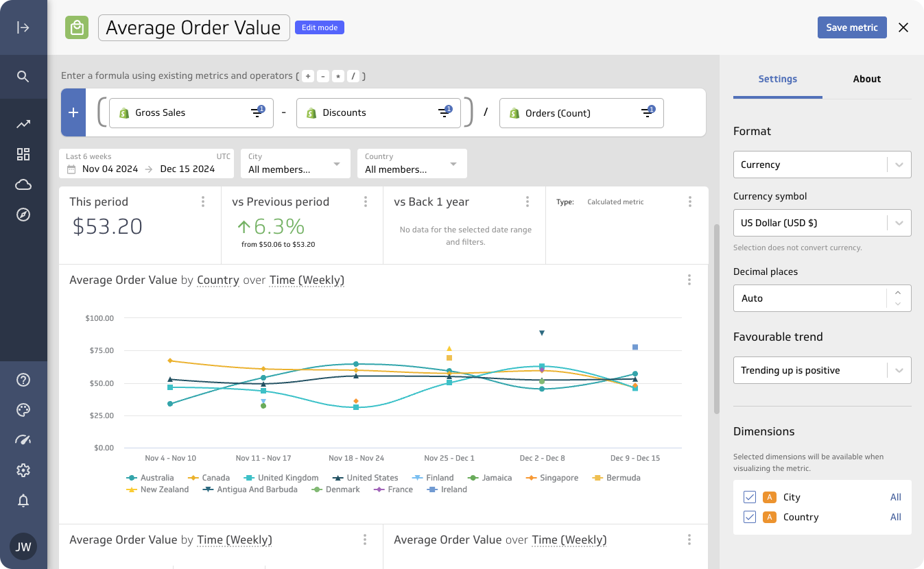Click the blue plus add metric button
This screenshot has width=924, height=569.
[x=73, y=112]
